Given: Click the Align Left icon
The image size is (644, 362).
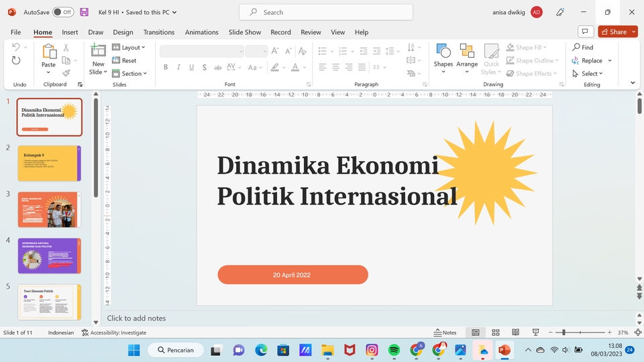Looking at the screenshot, I should pos(323,67).
